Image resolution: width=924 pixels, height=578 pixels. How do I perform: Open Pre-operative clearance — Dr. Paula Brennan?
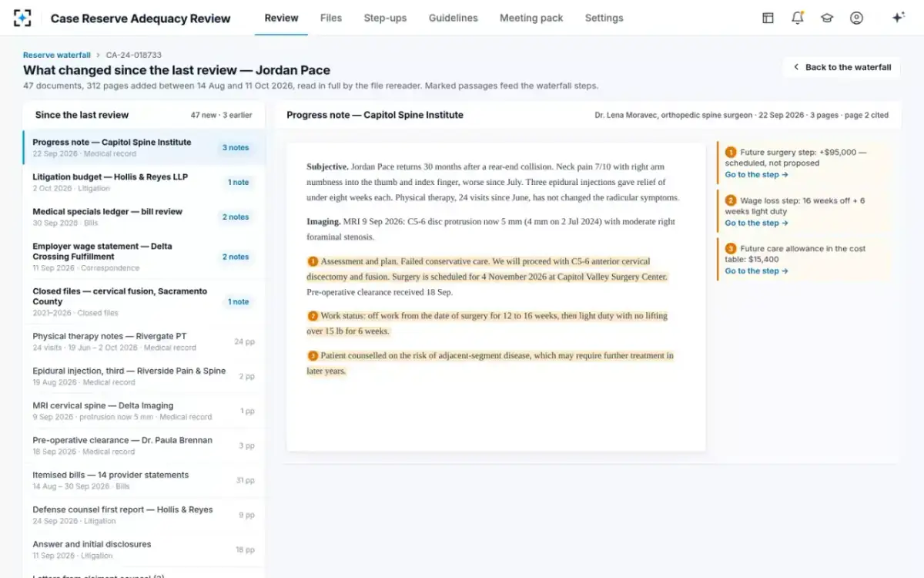pyautogui.click(x=144, y=445)
